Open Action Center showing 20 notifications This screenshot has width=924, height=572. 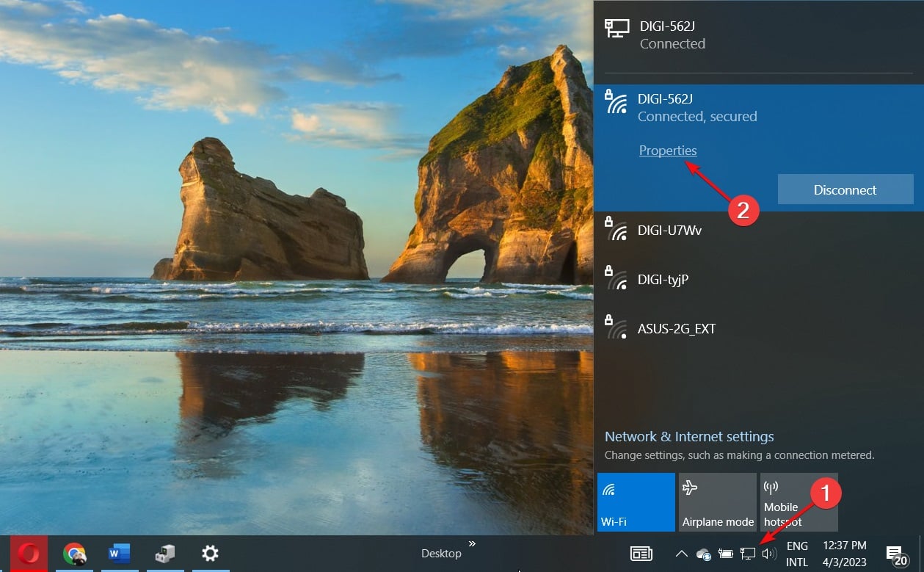click(895, 554)
